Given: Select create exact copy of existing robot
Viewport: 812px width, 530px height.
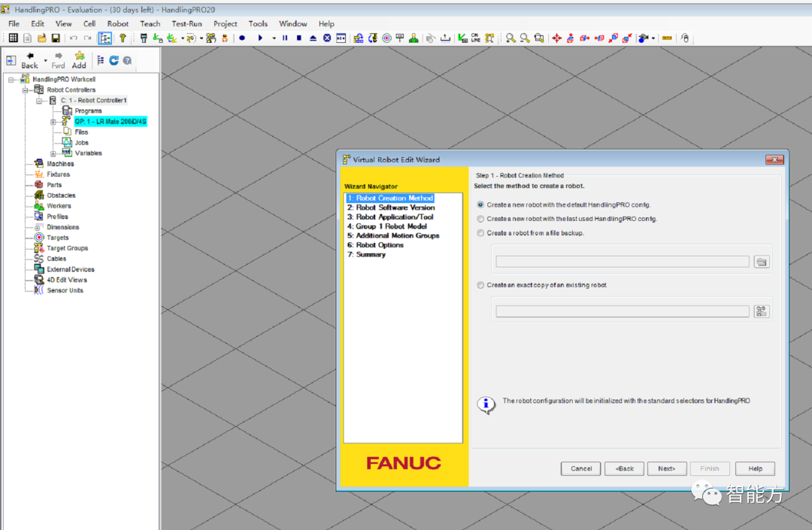Looking at the screenshot, I should 480,285.
